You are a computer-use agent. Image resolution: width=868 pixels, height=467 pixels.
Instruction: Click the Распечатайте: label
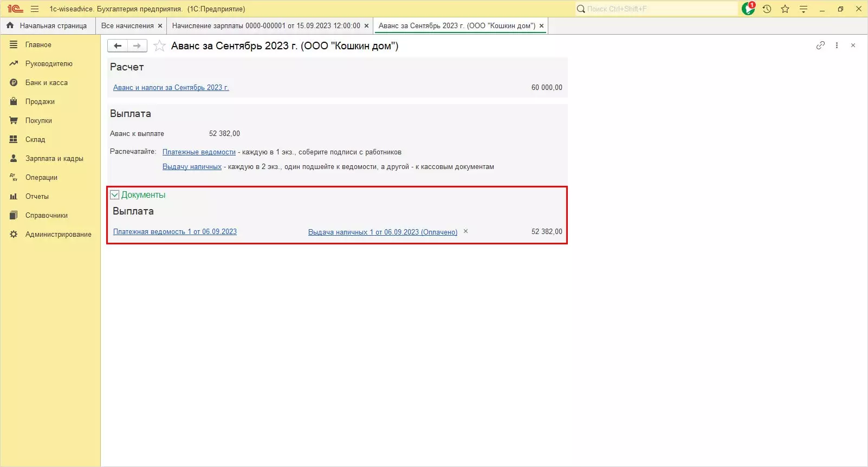[133, 152]
